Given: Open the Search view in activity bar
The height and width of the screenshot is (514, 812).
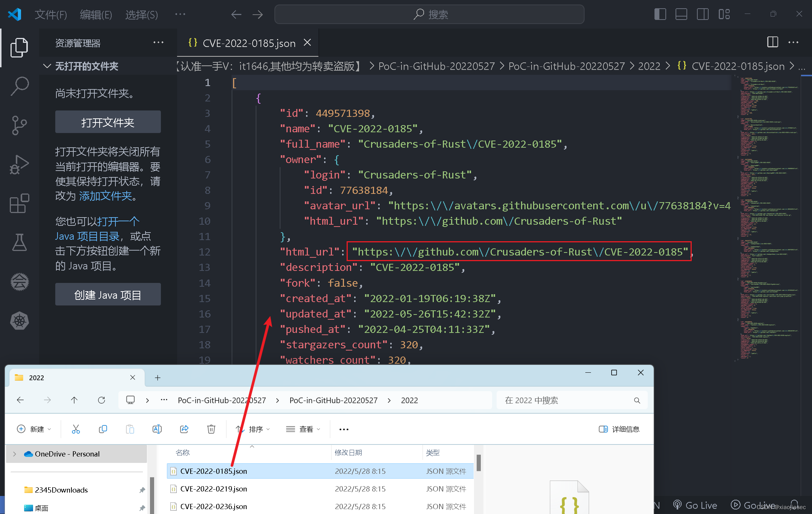Looking at the screenshot, I should [20, 86].
